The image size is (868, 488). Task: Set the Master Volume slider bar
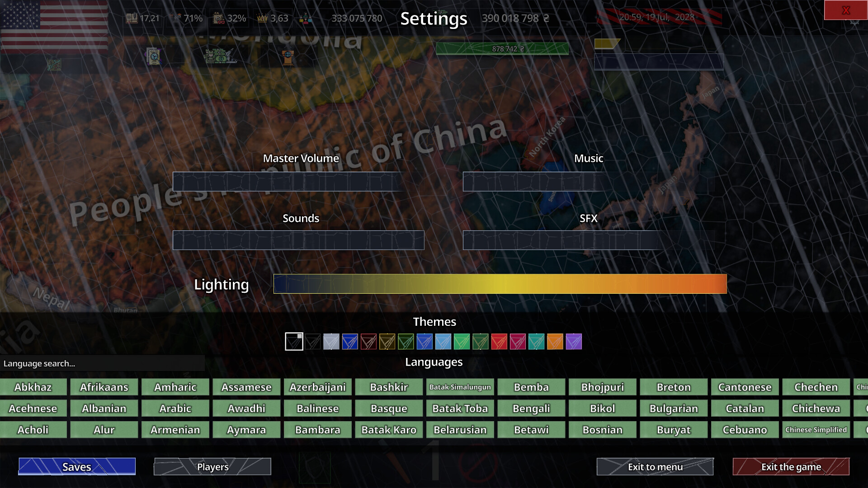click(x=298, y=182)
